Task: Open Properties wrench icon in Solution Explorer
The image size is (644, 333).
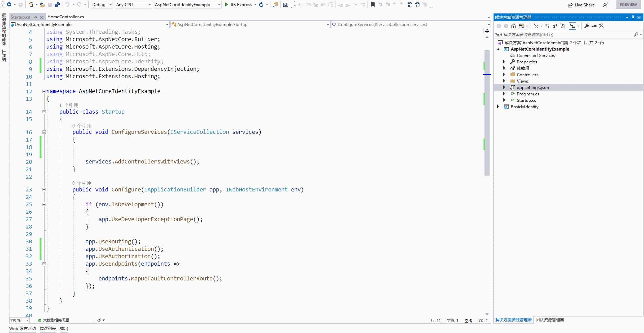Action: click(587, 26)
